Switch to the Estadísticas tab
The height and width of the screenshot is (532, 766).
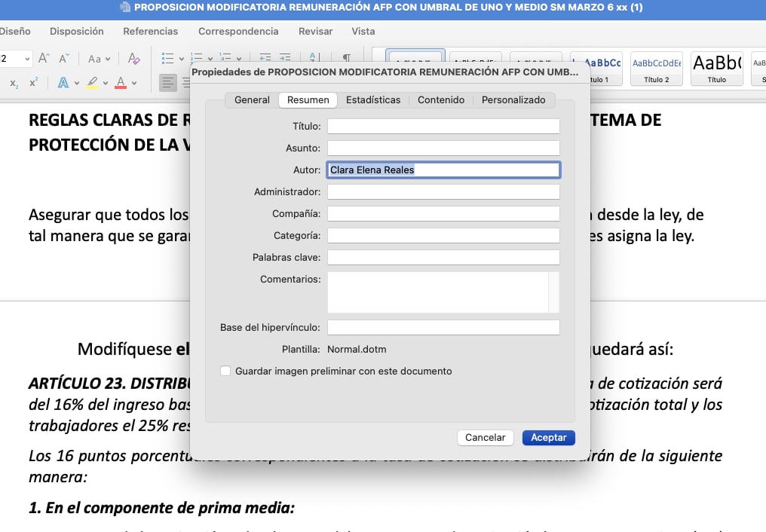(372, 99)
